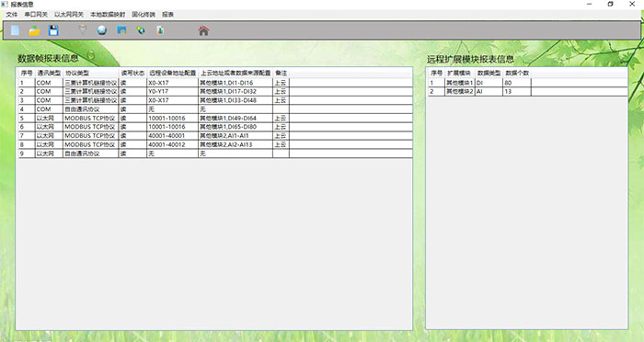Viewport: 644px width, 342px height.
Task: Go home using the red house icon
Action: [203, 30]
